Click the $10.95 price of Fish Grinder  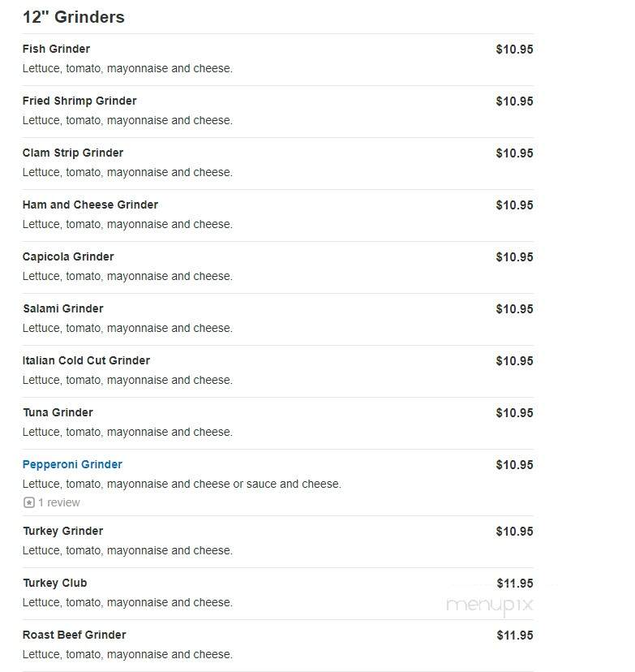[x=515, y=50]
